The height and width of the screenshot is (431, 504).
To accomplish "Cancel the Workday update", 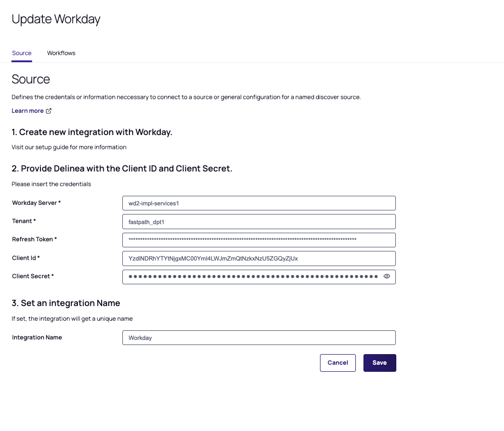I will [338, 363].
